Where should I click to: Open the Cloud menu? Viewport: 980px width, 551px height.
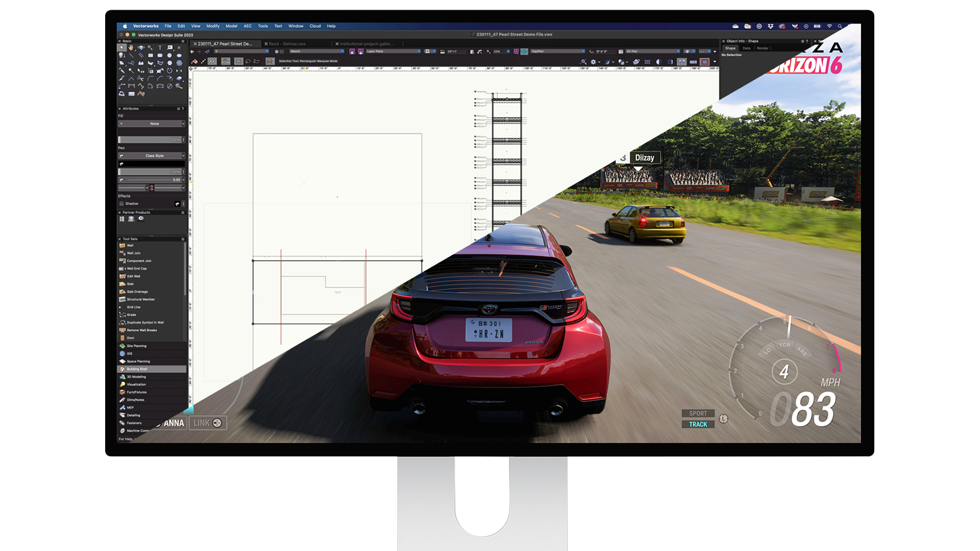click(x=315, y=26)
